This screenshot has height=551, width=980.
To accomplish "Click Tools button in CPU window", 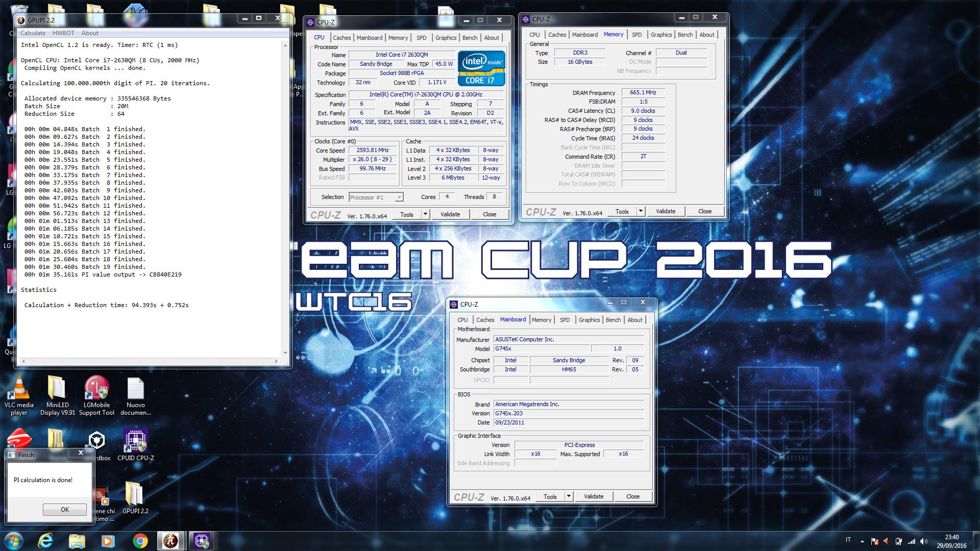I will coord(406,214).
